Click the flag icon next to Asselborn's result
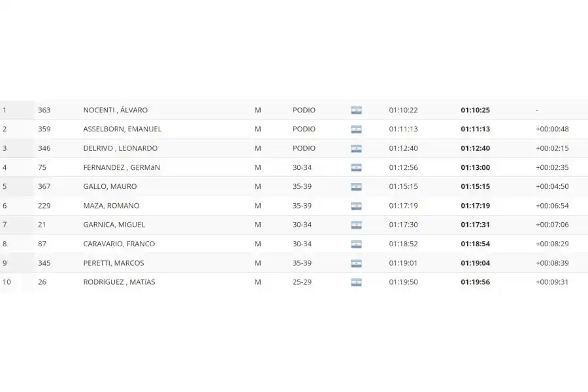Screen dimensions: 588x392 click(x=356, y=129)
